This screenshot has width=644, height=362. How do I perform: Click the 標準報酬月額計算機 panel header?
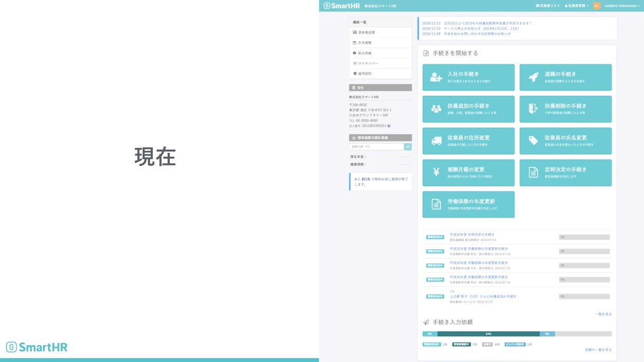[380, 138]
